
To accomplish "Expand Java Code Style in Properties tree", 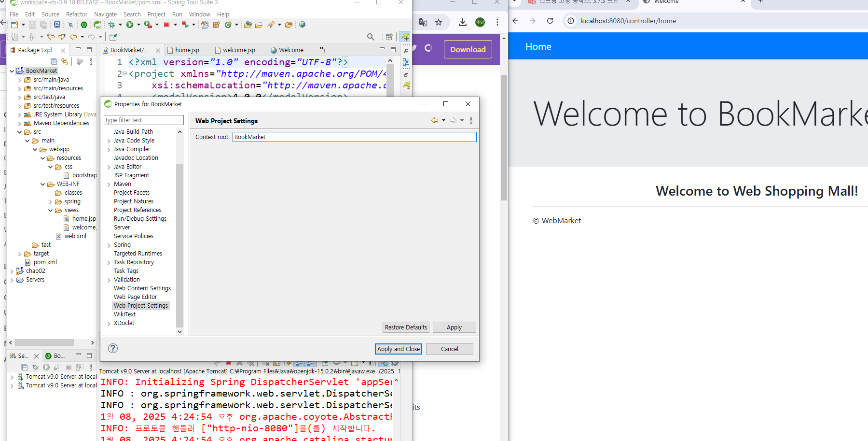I will (109, 141).
